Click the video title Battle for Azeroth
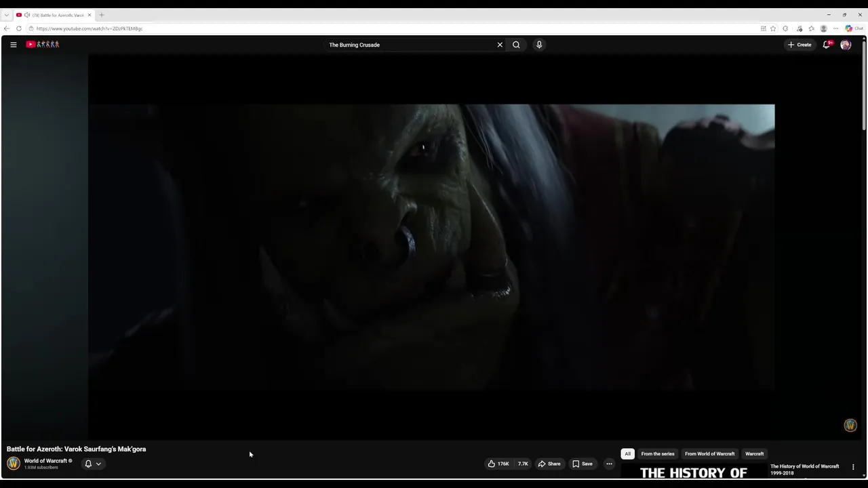 coord(76,449)
